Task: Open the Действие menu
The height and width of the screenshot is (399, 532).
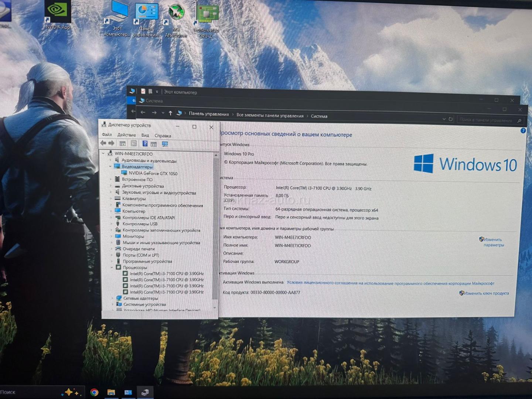Action: coord(126,135)
